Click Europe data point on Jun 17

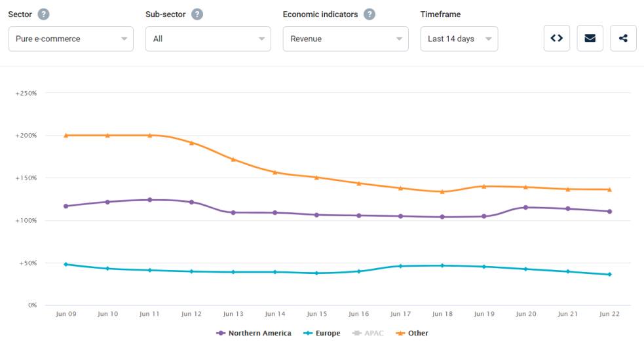pos(400,266)
